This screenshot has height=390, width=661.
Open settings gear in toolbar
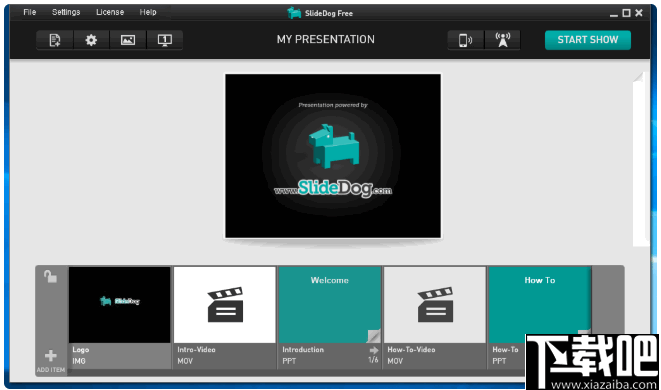click(x=91, y=40)
